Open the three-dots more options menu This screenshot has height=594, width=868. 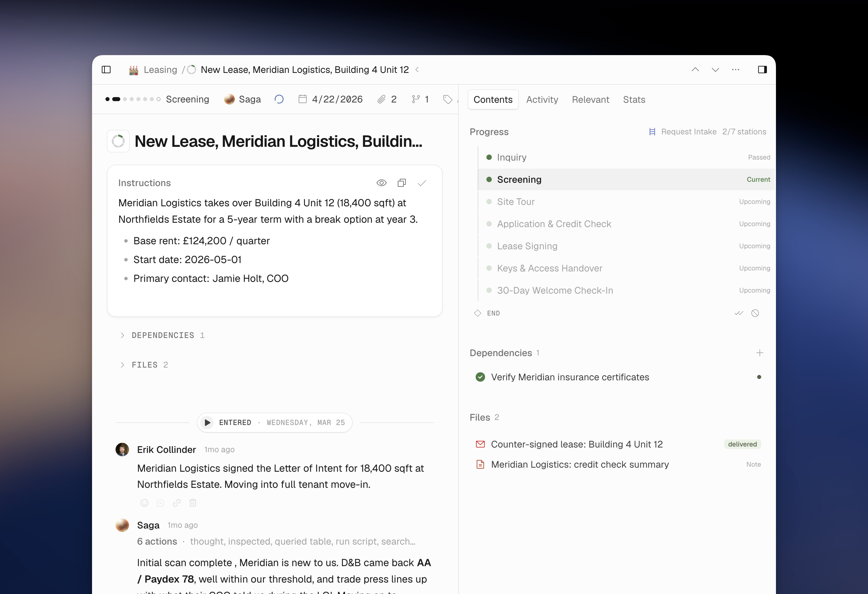pos(735,70)
